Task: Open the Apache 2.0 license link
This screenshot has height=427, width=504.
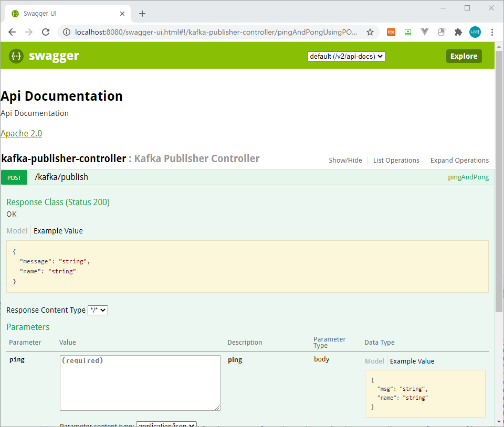Action: click(x=21, y=133)
